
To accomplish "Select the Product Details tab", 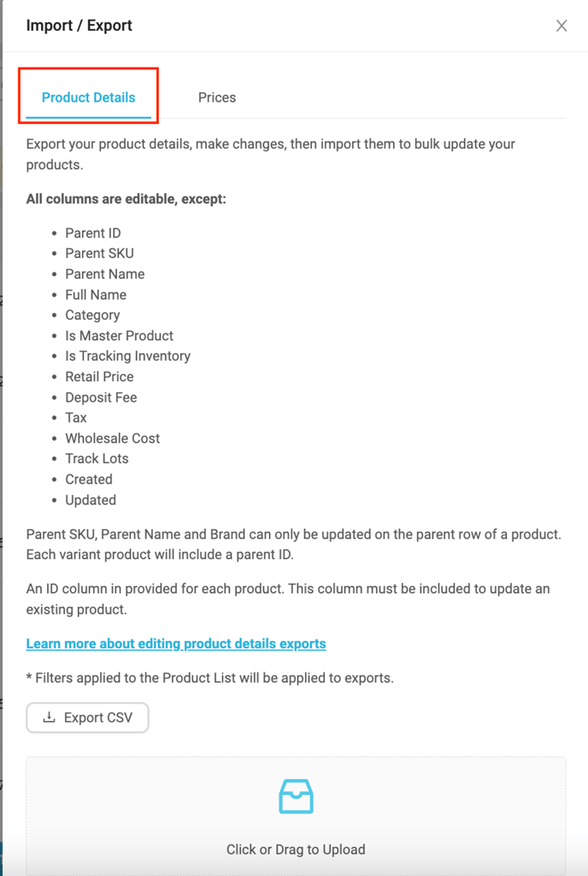I will coord(88,97).
